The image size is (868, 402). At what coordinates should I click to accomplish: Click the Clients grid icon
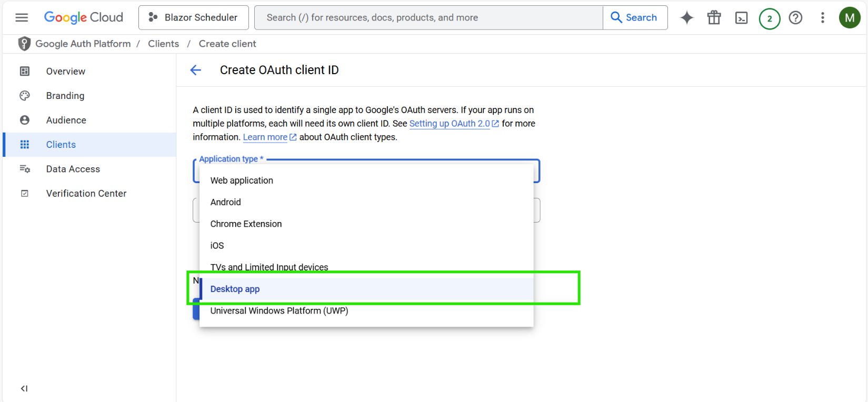click(x=25, y=145)
